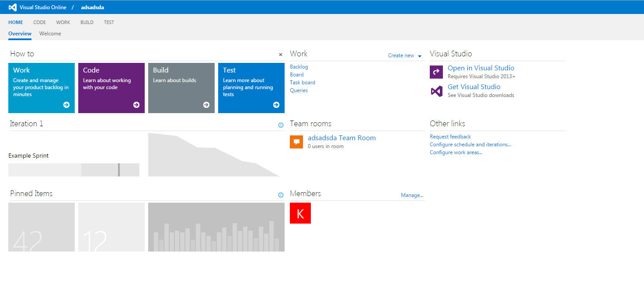Open the Board link
Image resolution: width=644 pixels, height=283 pixels.
(x=297, y=75)
